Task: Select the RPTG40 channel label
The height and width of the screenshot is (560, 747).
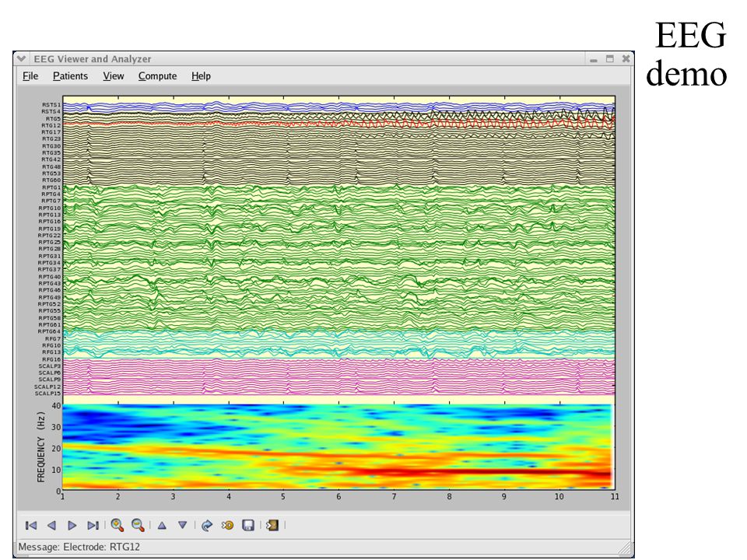Action: click(50, 277)
